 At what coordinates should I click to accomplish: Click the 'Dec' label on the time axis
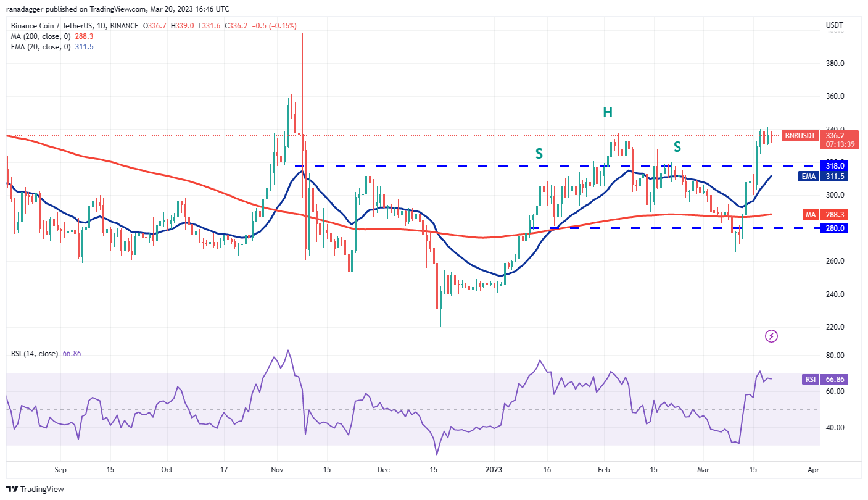(x=382, y=469)
